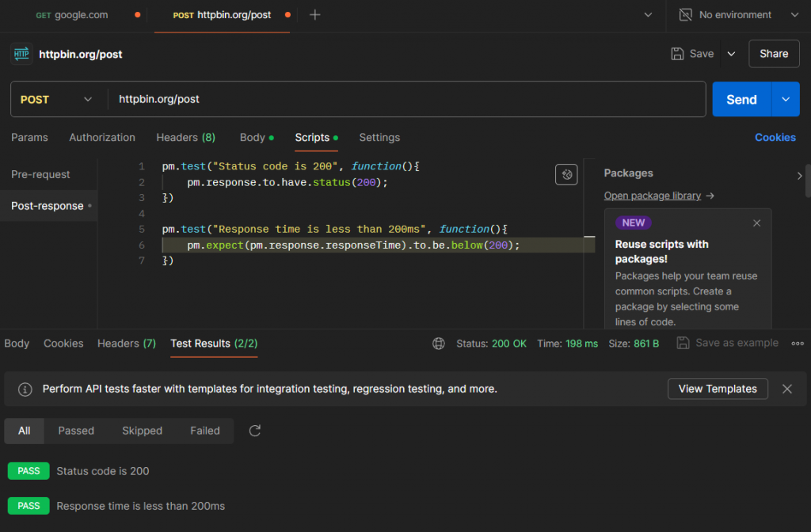Send the request
This screenshot has height=532, width=811.
click(741, 99)
